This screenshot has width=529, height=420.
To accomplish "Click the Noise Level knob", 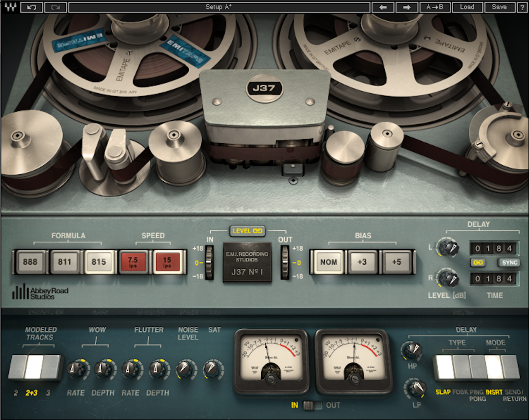I will coord(186,370).
